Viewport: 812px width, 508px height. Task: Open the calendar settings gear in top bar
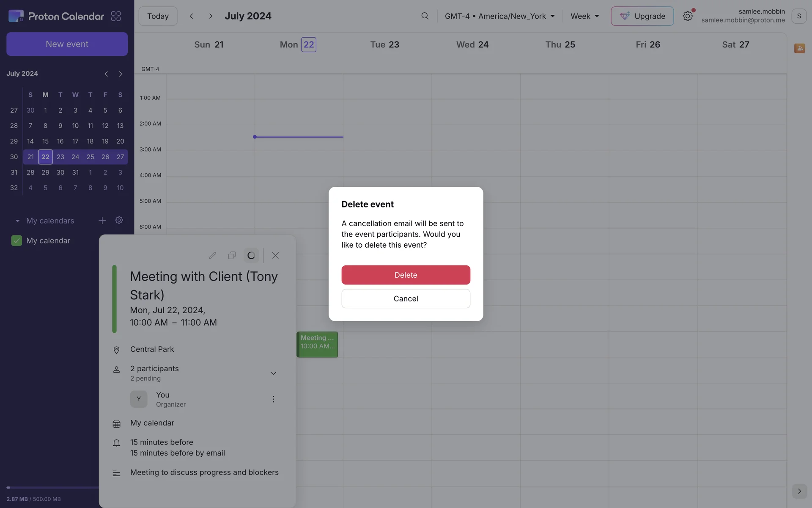(687, 16)
